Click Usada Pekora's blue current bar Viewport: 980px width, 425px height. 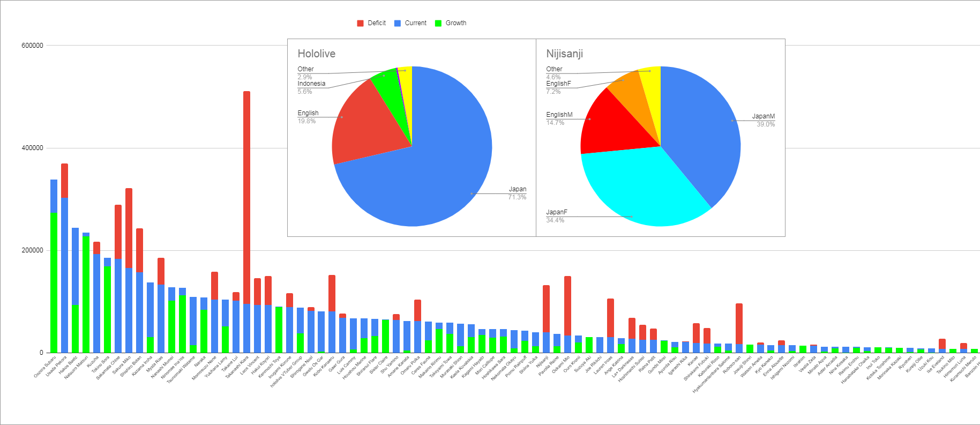(x=64, y=275)
